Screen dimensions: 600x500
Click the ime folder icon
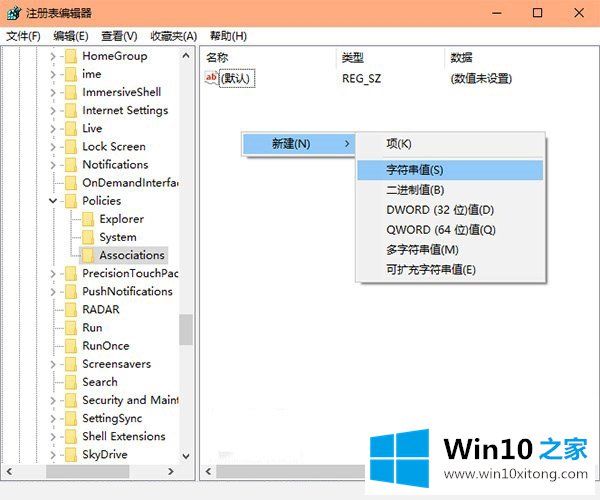71,74
